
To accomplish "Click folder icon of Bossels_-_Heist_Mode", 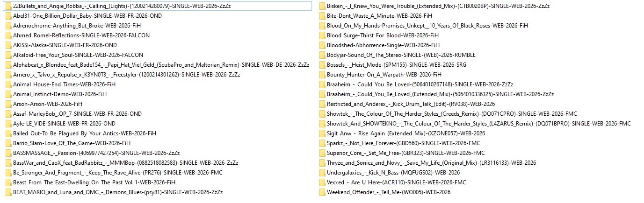I will pyautogui.click(x=322, y=65).
